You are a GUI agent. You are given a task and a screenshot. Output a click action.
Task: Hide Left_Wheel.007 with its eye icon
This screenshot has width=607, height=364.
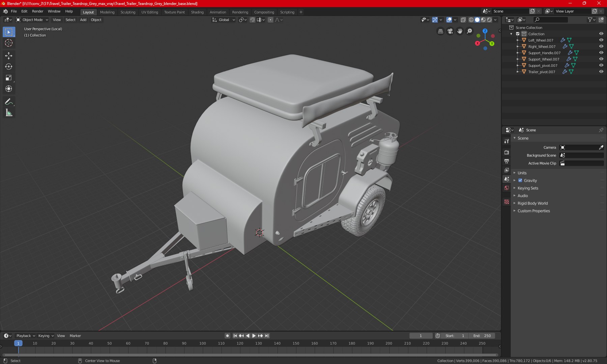click(601, 40)
